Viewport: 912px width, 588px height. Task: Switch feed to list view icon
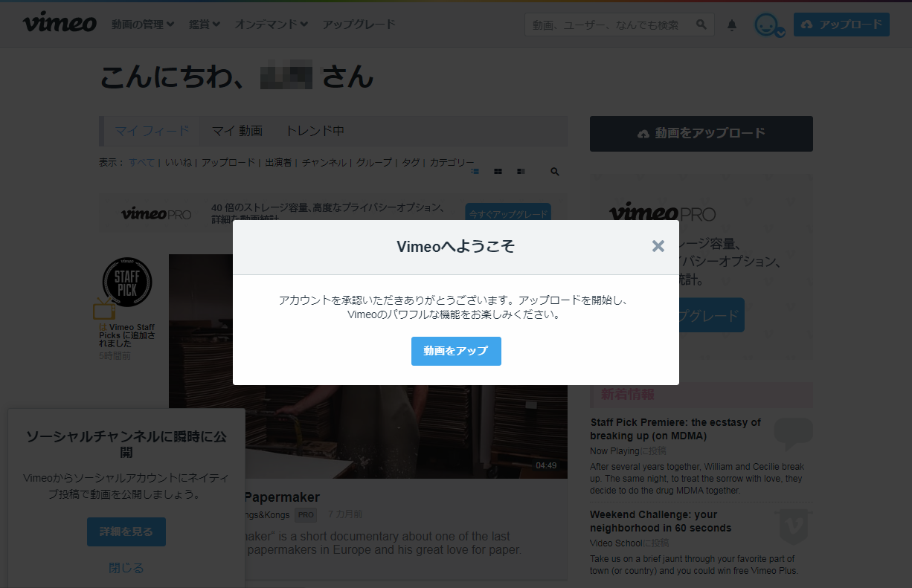475,172
